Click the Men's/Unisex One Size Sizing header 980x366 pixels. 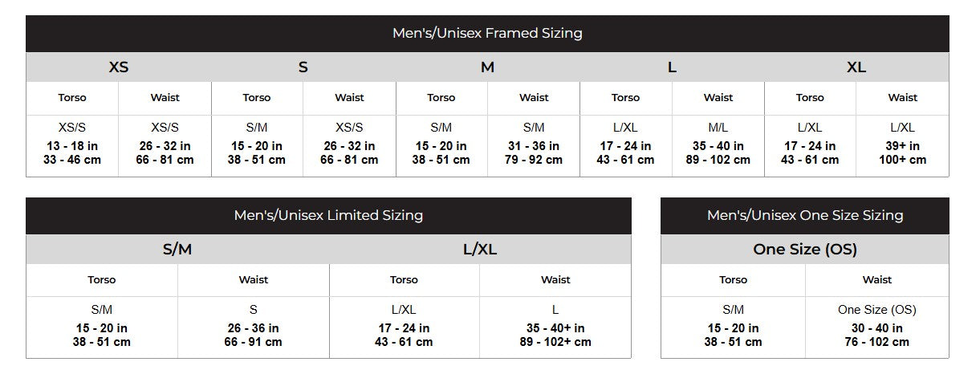(804, 215)
